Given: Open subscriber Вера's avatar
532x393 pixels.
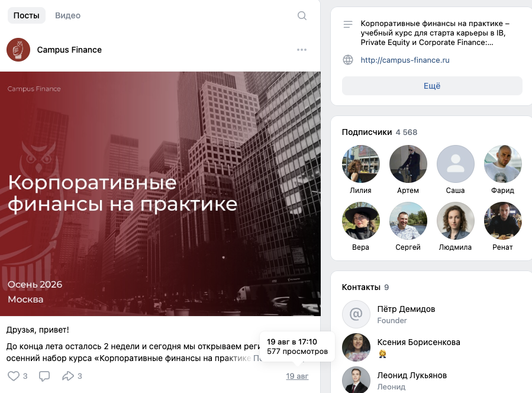Looking at the screenshot, I should [360, 221].
